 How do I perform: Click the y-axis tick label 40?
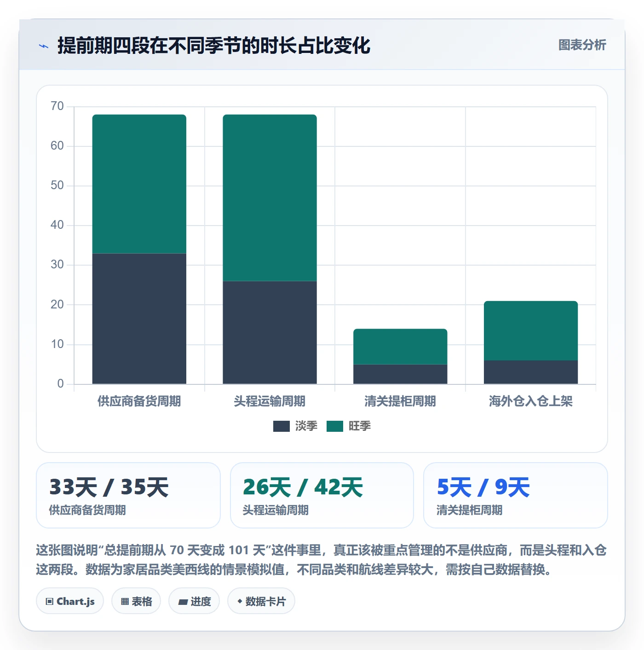(57, 225)
